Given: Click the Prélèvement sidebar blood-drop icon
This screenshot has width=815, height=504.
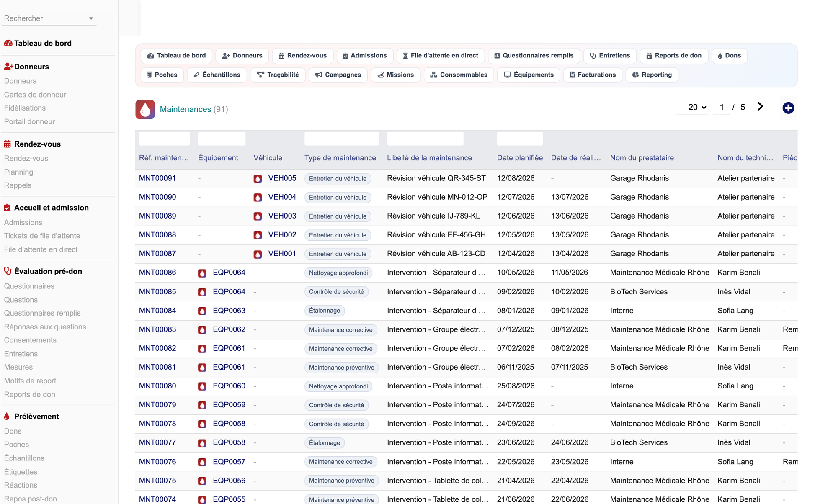Looking at the screenshot, I should tap(7, 417).
